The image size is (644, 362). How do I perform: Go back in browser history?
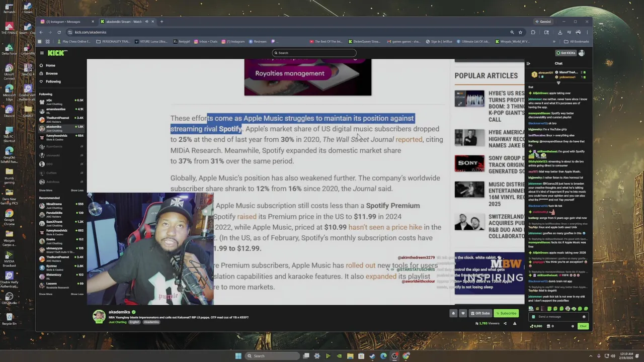[41, 32]
